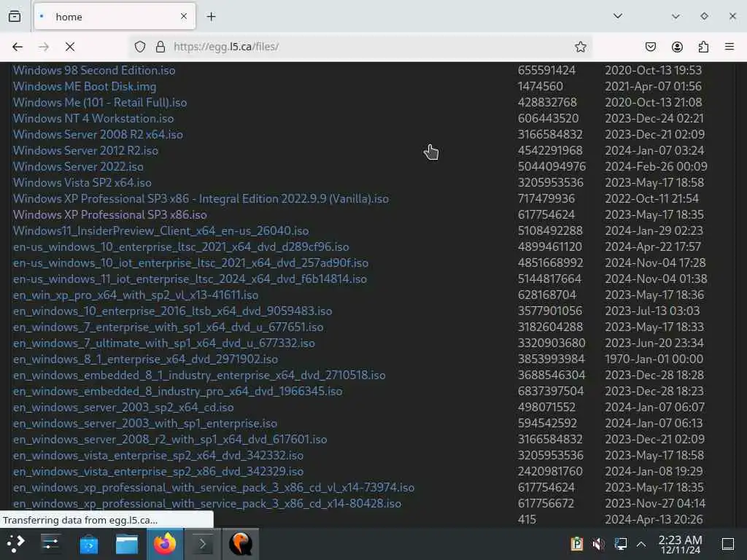
Task: Open en_windows_embedded_8_industry_pro iso
Action: [x=177, y=392]
